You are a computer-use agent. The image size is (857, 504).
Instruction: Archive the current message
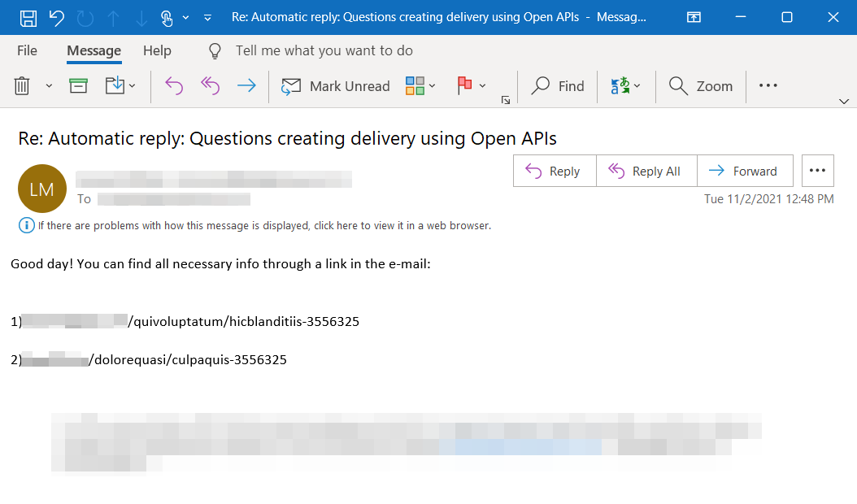[x=78, y=85]
